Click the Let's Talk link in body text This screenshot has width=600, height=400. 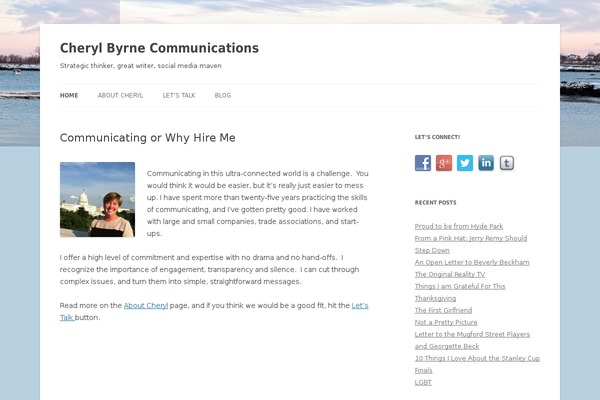[x=360, y=305]
